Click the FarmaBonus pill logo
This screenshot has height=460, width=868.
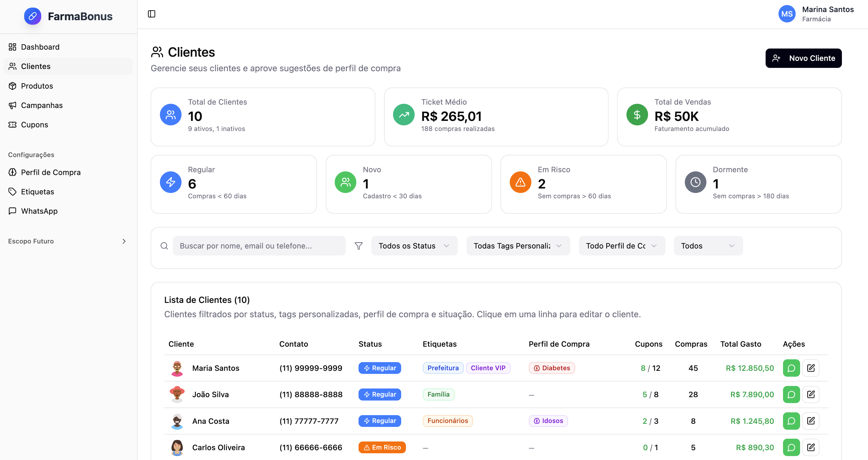33,16
